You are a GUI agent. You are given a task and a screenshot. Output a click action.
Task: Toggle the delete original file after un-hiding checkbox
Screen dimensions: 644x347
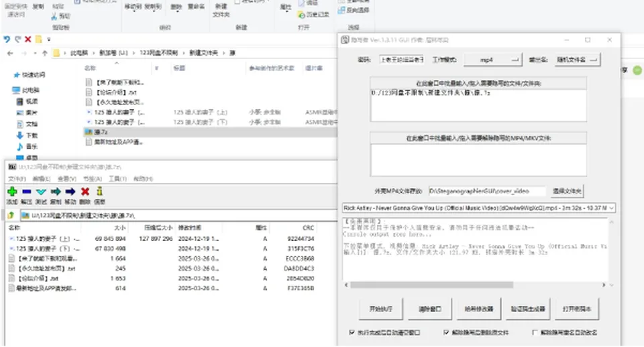pos(446,332)
